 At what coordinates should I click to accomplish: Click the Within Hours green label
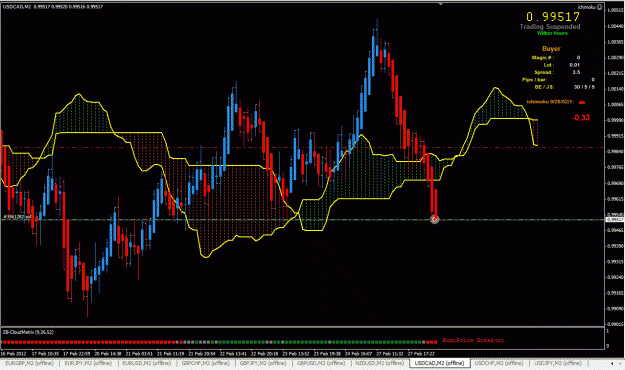click(552, 33)
